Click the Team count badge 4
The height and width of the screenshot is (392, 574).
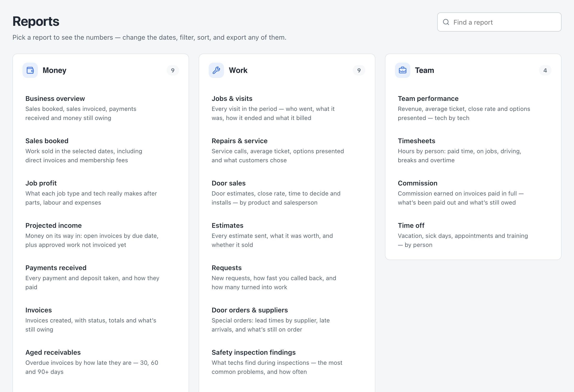[545, 70]
